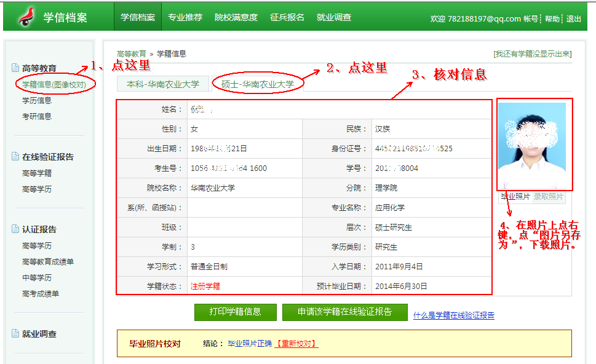
Task: Open 高等教育成绩单 in the sidebar
Action: pos(48,261)
